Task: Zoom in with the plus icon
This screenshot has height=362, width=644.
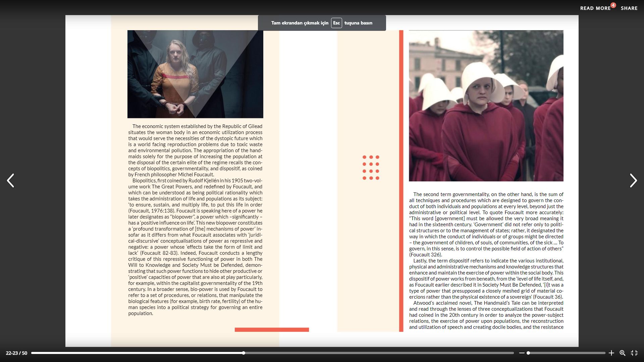Action: coord(611,353)
